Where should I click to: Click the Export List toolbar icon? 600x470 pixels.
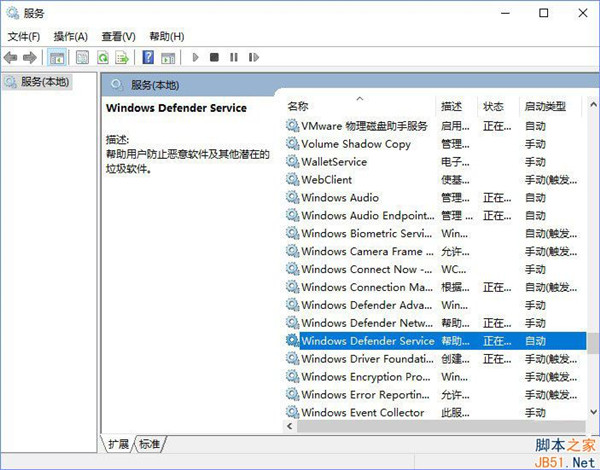(x=122, y=58)
